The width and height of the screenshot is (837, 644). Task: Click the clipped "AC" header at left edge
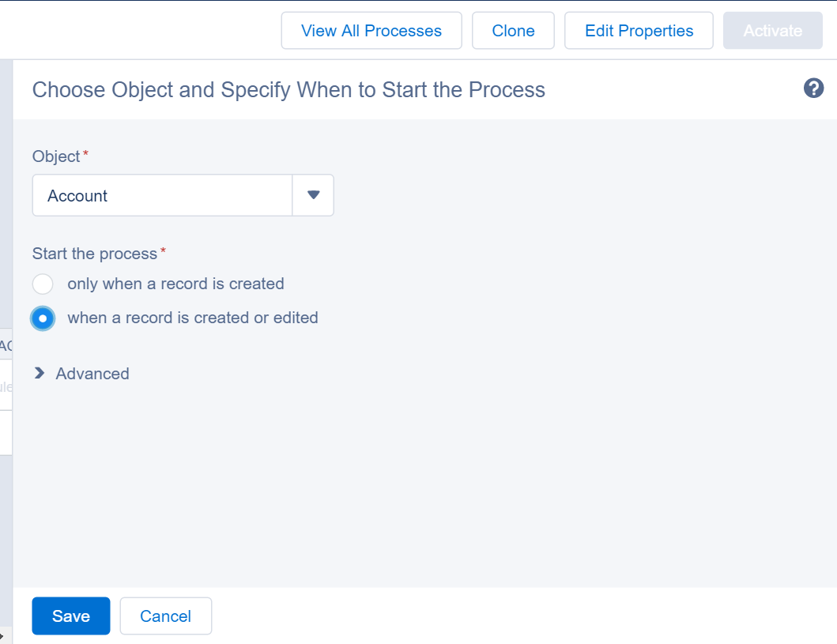point(6,345)
